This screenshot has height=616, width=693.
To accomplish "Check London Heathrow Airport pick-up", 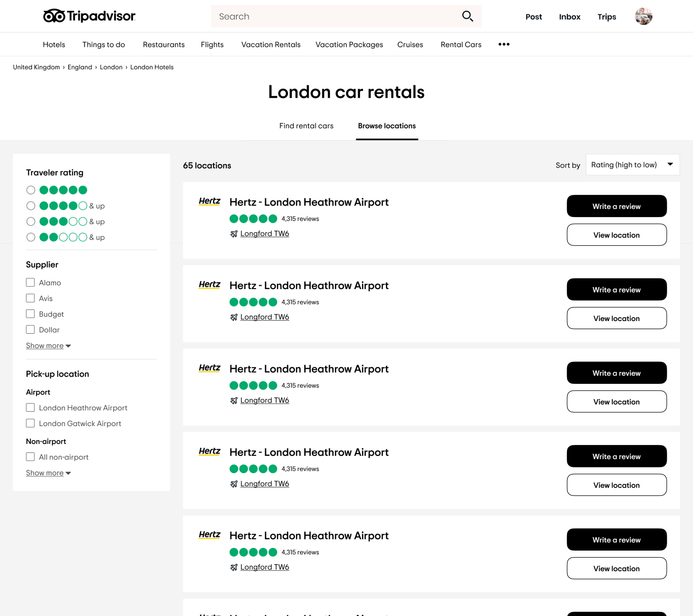I will pyautogui.click(x=30, y=408).
